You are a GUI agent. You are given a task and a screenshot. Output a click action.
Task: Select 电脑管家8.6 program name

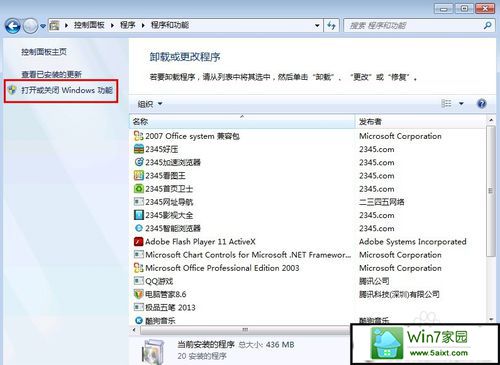coord(165,294)
